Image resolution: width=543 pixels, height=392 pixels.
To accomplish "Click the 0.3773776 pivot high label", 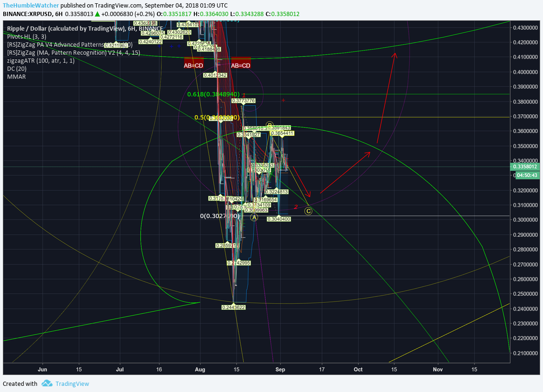I will pyautogui.click(x=243, y=101).
